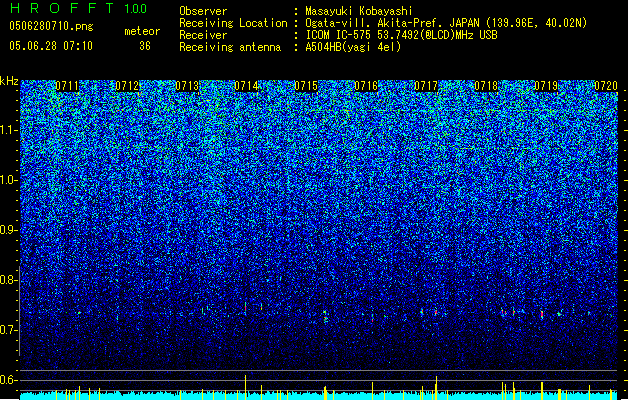Click the 0.8 kHz axis tick label
Screen dimensions: 629x400
(8, 280)
